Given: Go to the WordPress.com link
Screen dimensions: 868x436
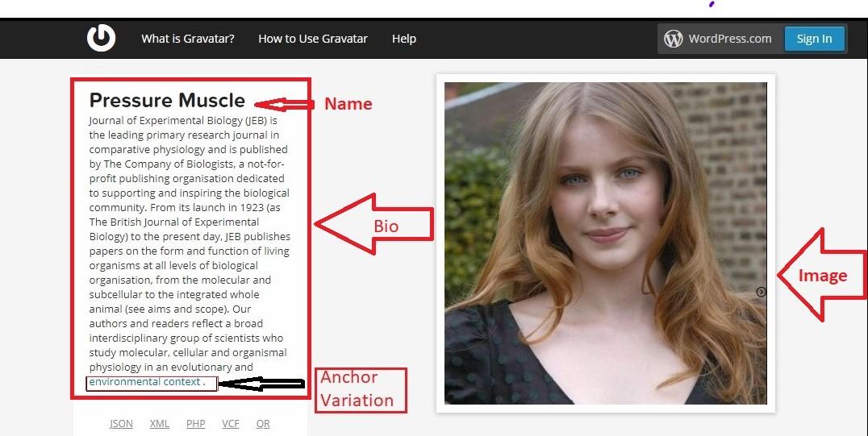Looking at the screenshot, I should click(729, 39).
